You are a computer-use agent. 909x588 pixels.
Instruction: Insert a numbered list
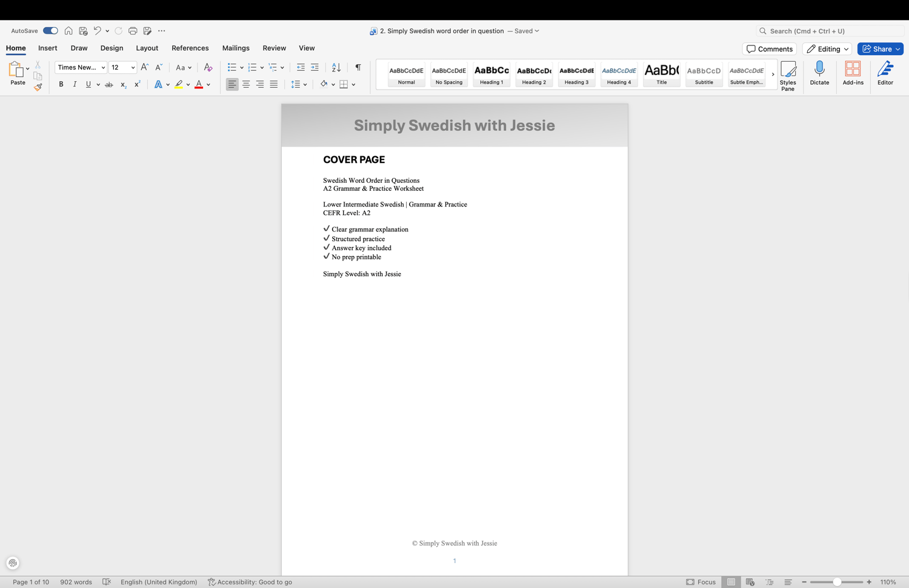[x=252, y=67]
